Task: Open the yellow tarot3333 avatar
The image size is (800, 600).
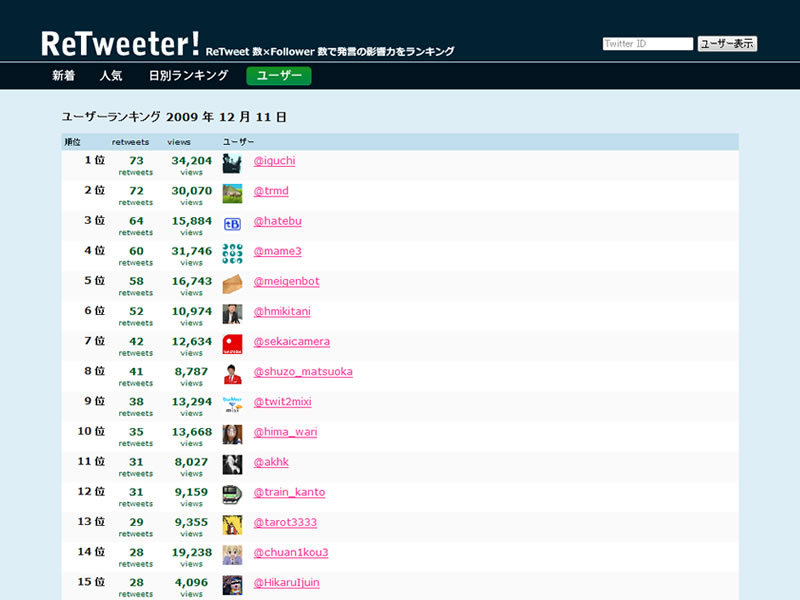Action: pyautogui.click(x=232, y=525)
